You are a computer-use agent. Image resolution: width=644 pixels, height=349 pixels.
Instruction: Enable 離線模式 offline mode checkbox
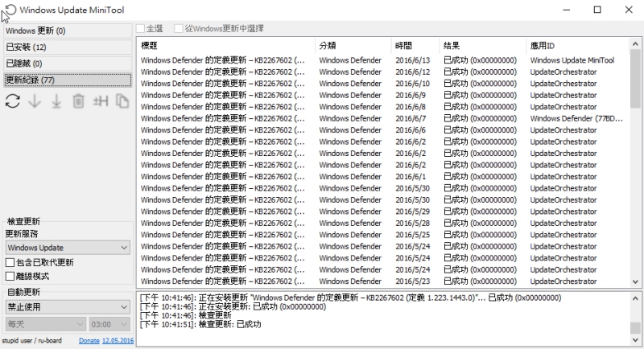[x=10, y=276]
